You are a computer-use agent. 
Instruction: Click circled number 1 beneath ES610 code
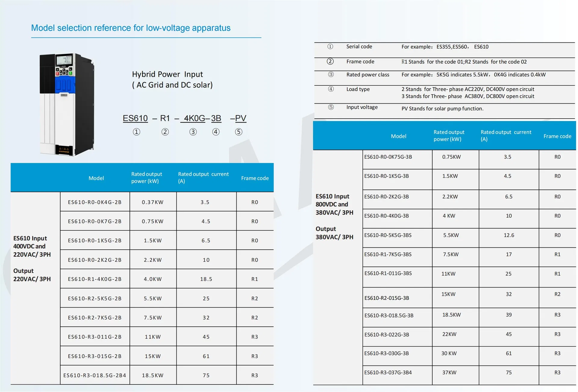point(136,132)
